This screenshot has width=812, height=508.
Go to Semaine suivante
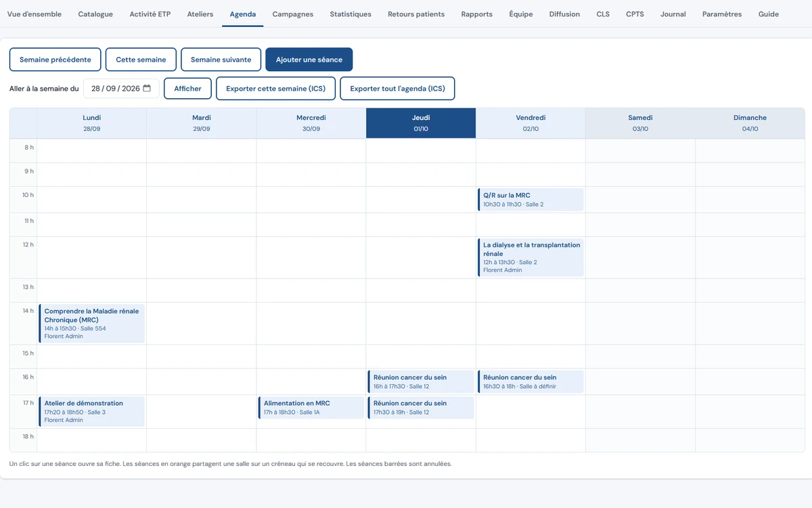(x=221, y=60)
